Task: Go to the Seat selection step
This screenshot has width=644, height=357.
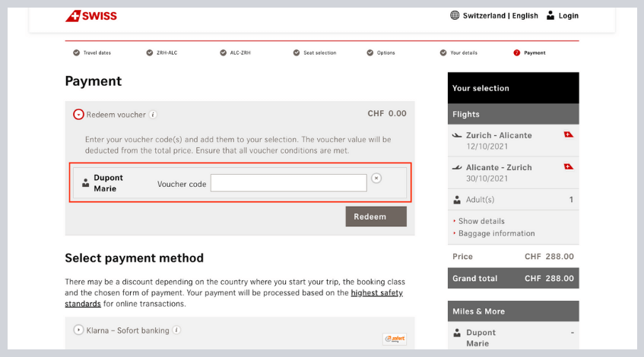Action: [x=319, y=52]
